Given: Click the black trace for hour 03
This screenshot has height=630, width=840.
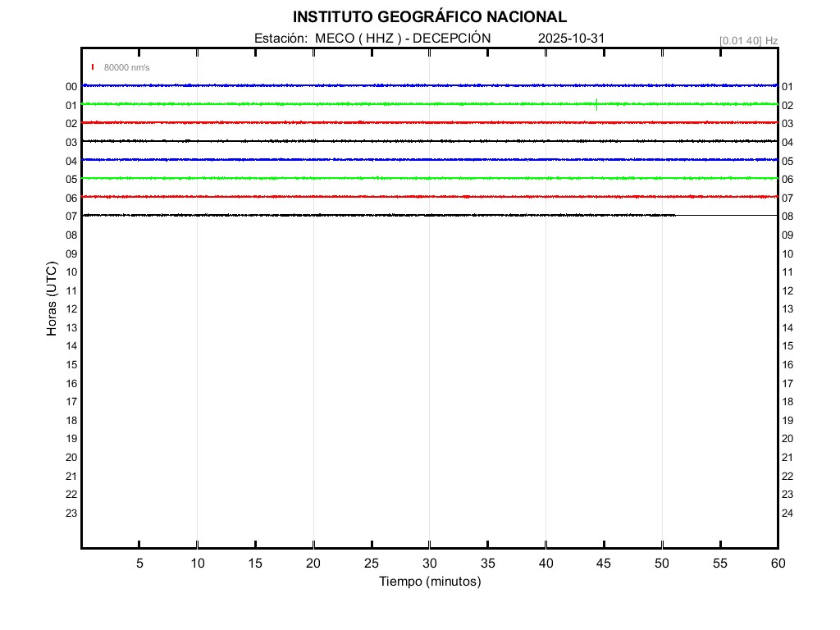Looking at the screenshot, I should pyautogui.click(x=328, y=141).
